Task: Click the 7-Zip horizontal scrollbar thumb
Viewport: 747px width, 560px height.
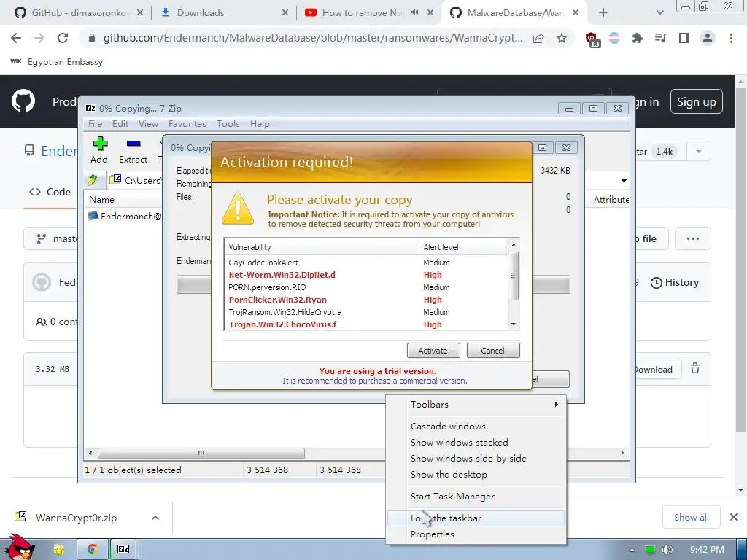Action: pos(201,453)
